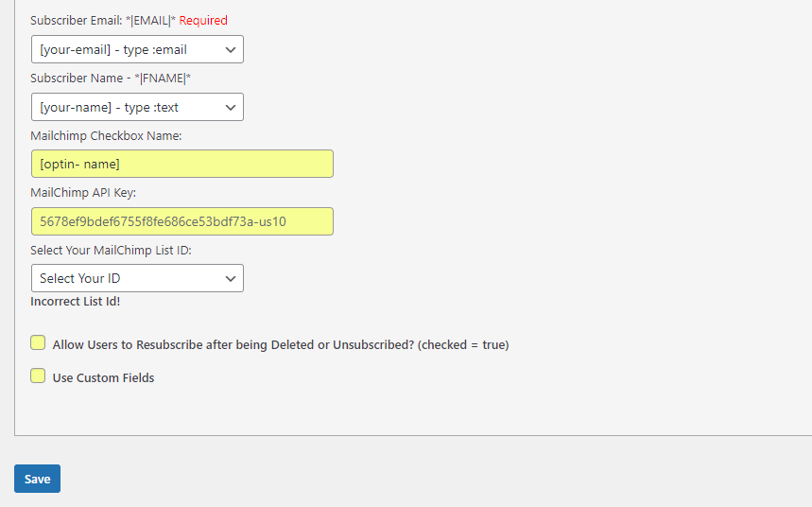
Task: Click the red Required text
Action: point(203,20)
